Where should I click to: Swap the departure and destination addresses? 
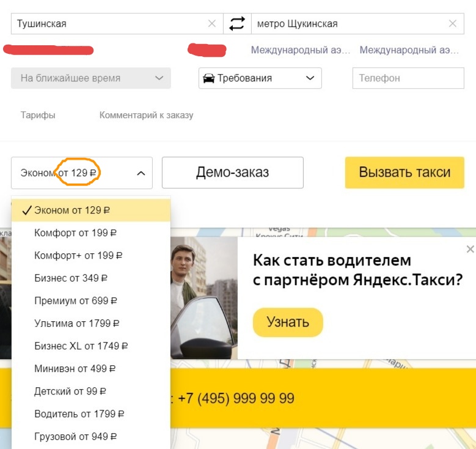[x=237, y=24]
